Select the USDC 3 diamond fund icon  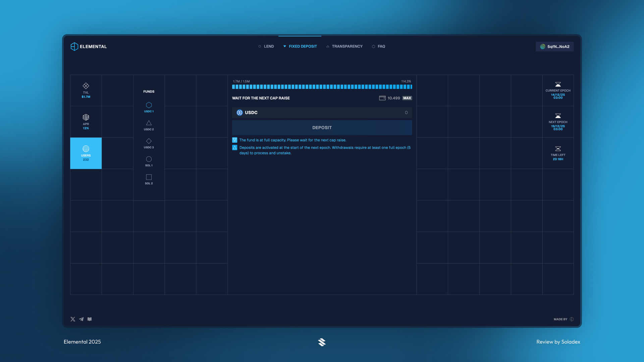149,141
